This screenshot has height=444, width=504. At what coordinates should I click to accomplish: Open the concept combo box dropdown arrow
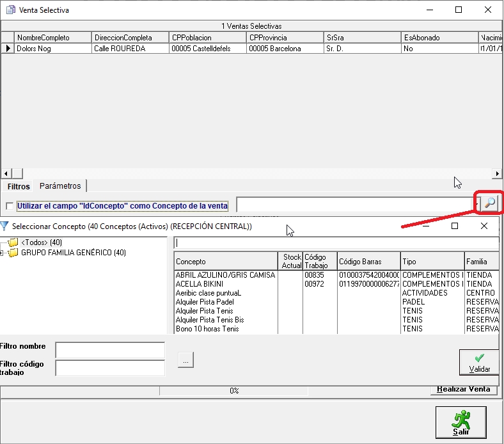coord(477,204)
